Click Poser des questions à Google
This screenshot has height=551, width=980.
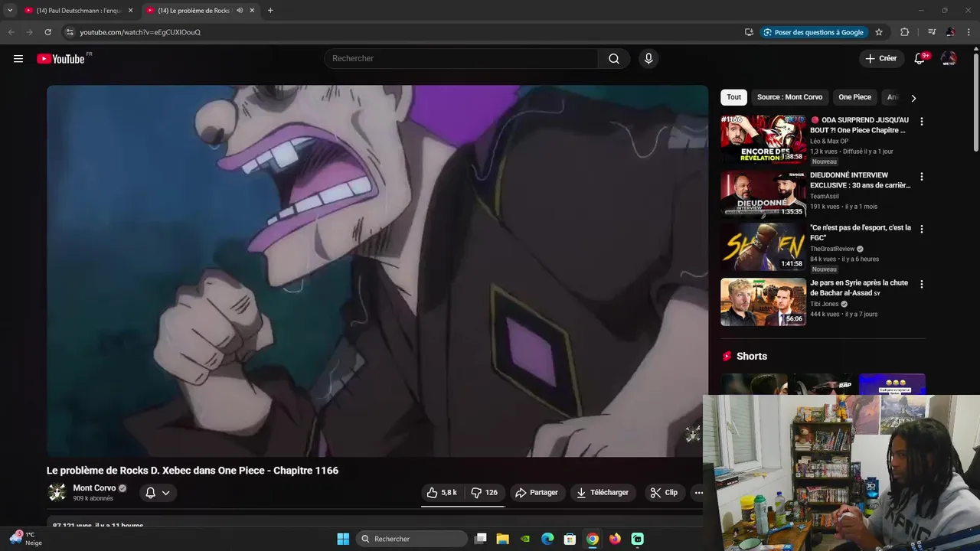(813, 32)
